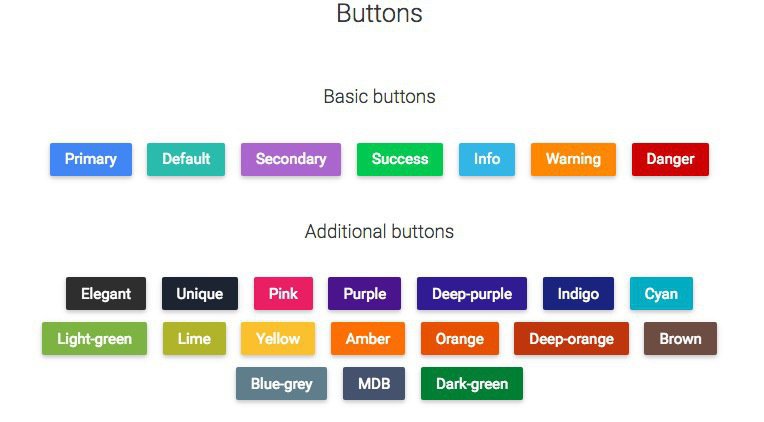Click the green Success button

point(399,159)
